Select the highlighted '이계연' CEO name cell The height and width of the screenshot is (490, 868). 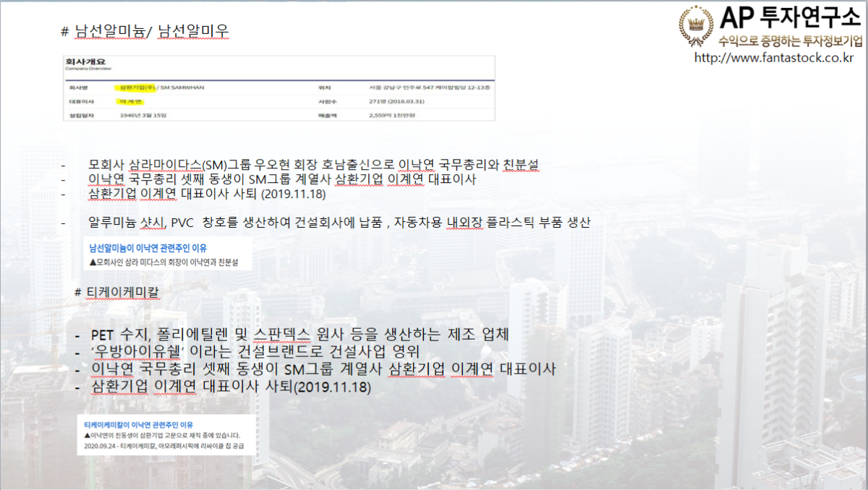tap(130, 101)
